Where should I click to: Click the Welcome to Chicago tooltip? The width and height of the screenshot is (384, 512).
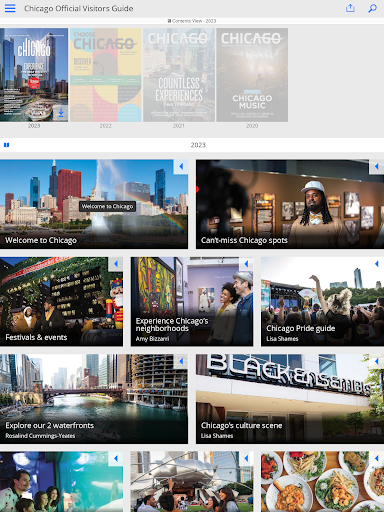coord(107,206)
